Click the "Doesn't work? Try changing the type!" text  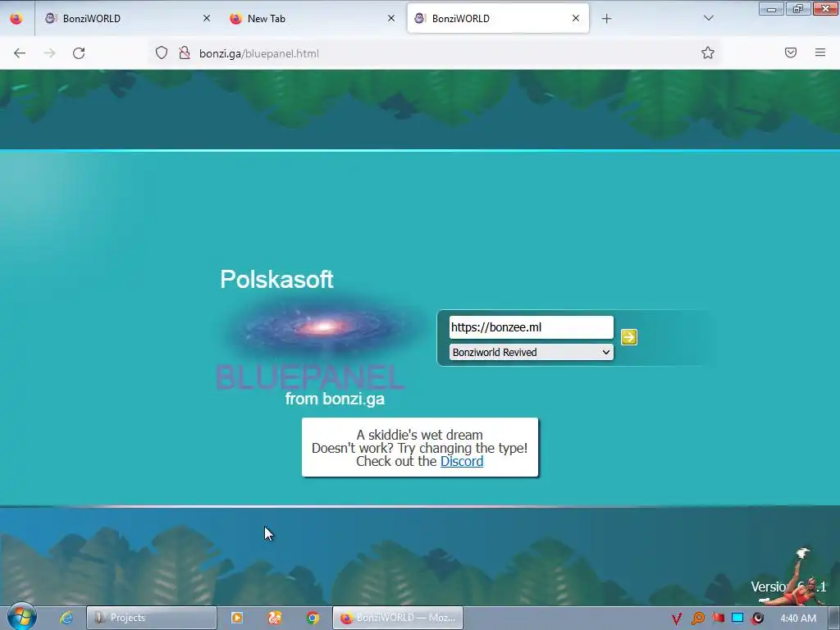[419, 448]
